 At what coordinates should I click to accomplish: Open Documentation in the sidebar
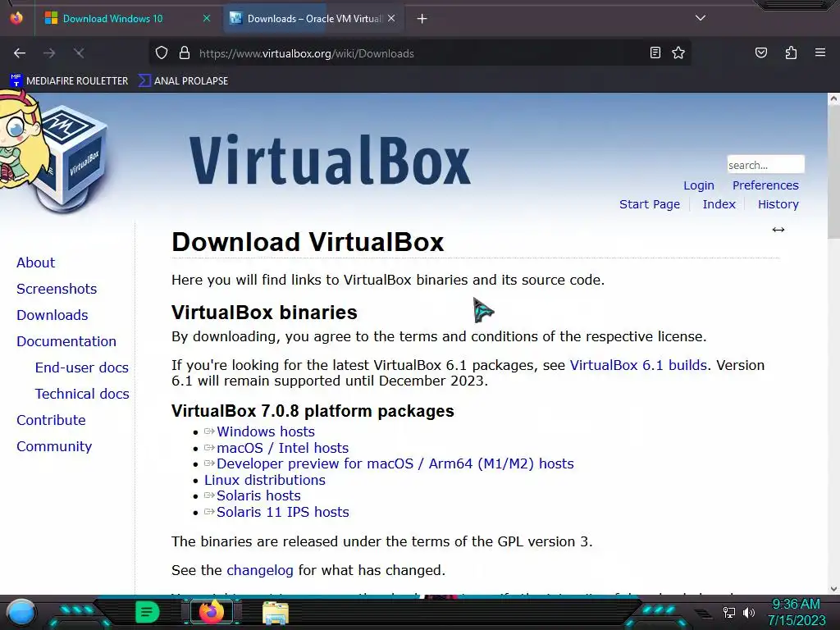(x=66, y=341)
